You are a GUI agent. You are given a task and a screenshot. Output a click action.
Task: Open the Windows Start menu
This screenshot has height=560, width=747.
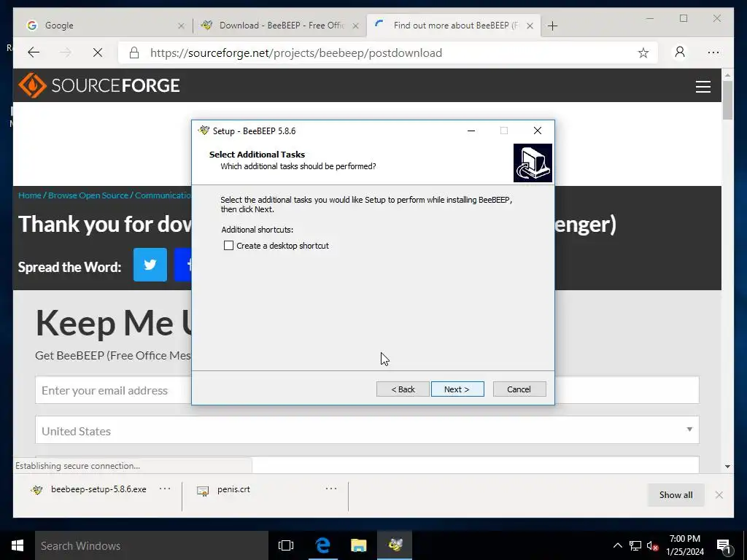[x=18, y=545]
